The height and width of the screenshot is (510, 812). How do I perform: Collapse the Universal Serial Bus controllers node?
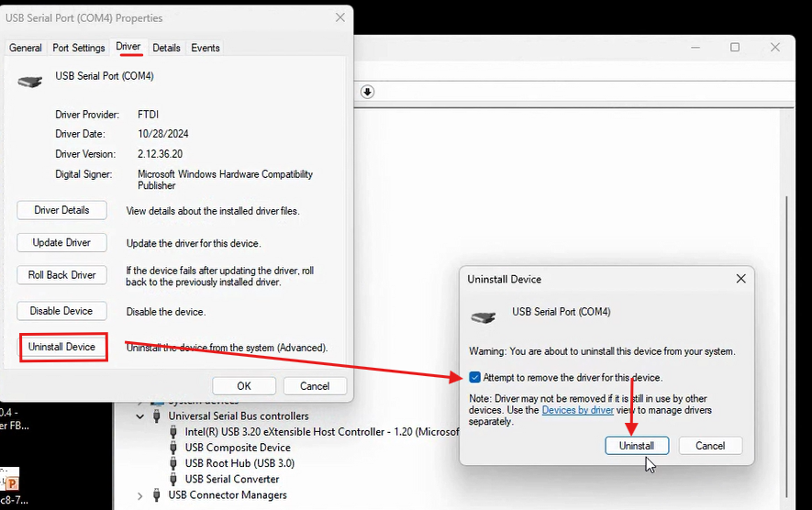click(140, 416)
